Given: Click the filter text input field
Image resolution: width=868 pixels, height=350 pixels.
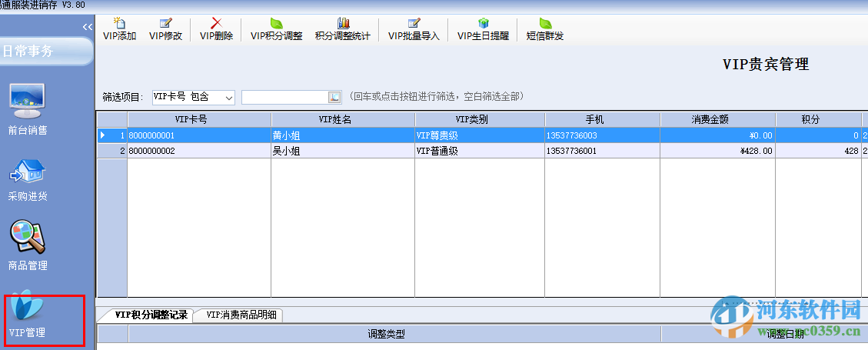Looking at the screenshot, I should click(x=285, y=98).
